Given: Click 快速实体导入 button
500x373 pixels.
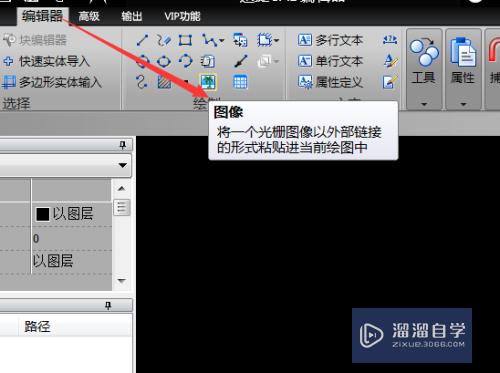Looking at the screenshot, I should tap(46, 61).
